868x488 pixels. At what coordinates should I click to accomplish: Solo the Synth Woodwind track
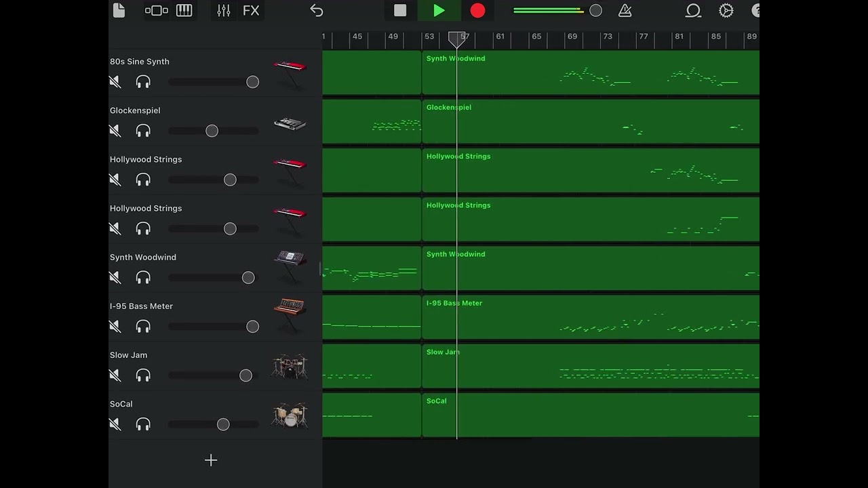pyautogui.click(x=143, y=277)
